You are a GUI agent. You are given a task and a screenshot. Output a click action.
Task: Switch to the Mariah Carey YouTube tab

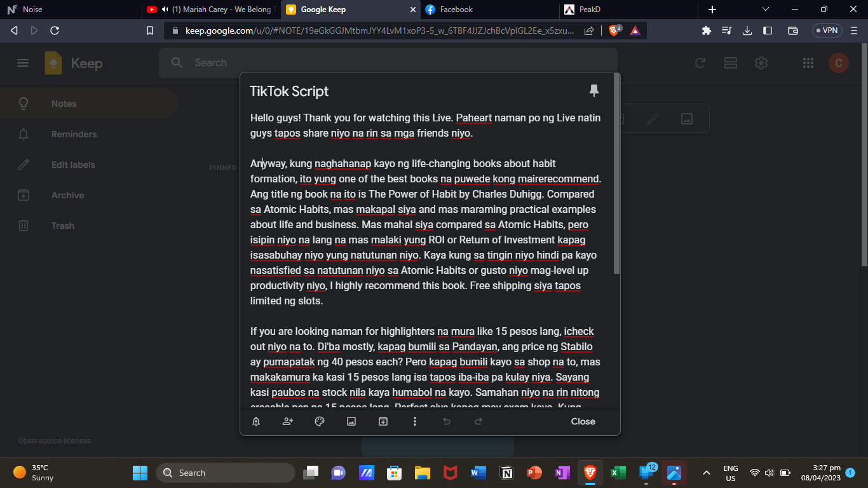click(211, 10)
